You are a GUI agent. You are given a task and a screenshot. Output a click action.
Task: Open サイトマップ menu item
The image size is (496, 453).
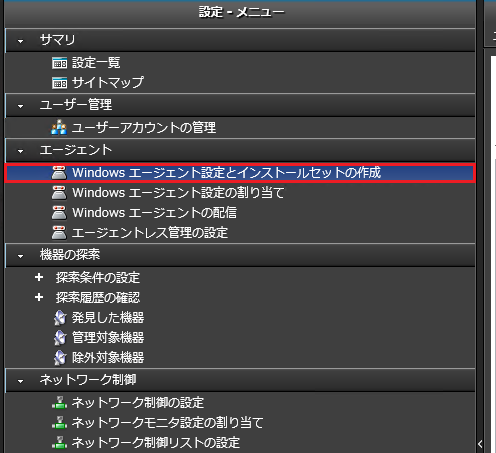click(x=108, y=83)
